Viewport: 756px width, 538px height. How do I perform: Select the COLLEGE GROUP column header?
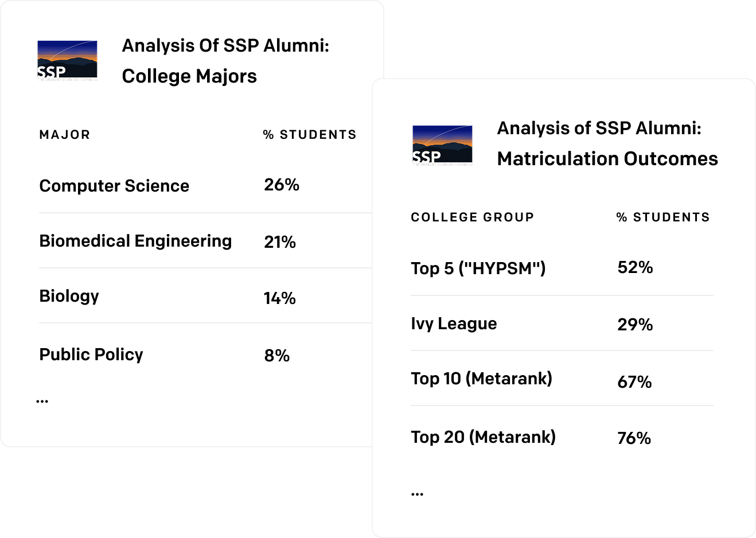(x=473, y=217)
